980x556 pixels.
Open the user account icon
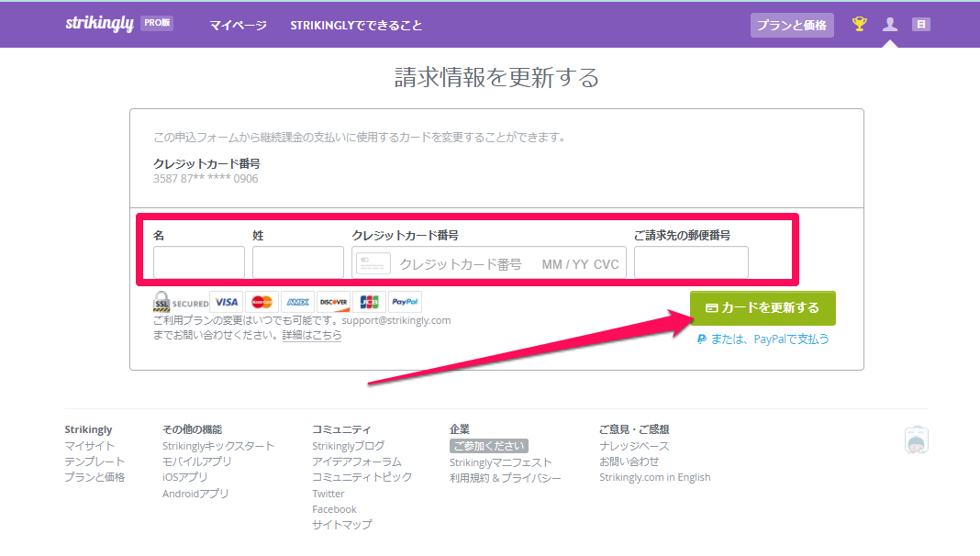click(x=890, y=25)
